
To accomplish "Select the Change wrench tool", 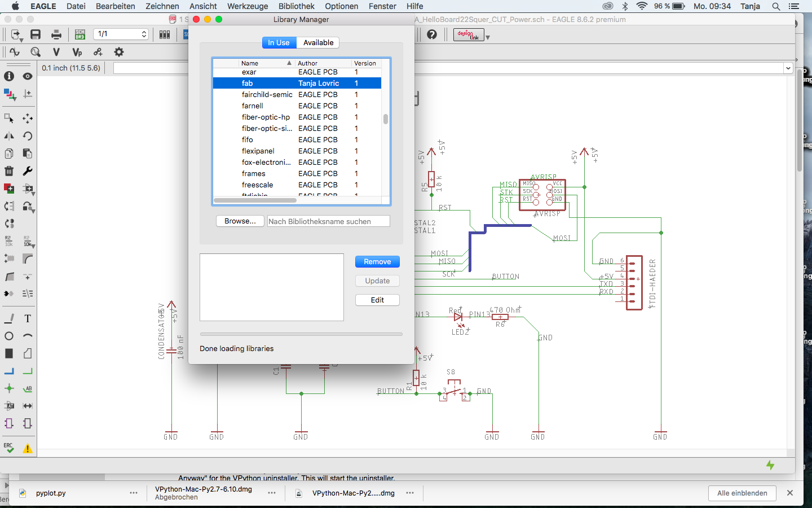I will point(27,171).
